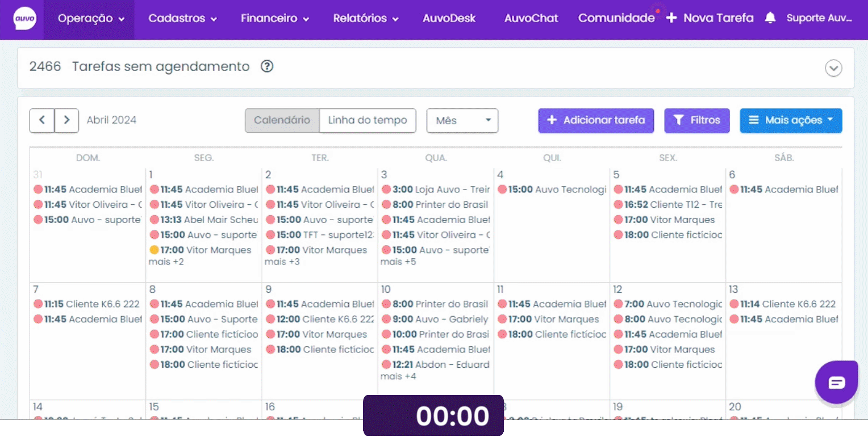Image resolution: width=868 pixels, height=437 pixels.
Task: Switch to the Calendário tab
Action: point(282,120)
